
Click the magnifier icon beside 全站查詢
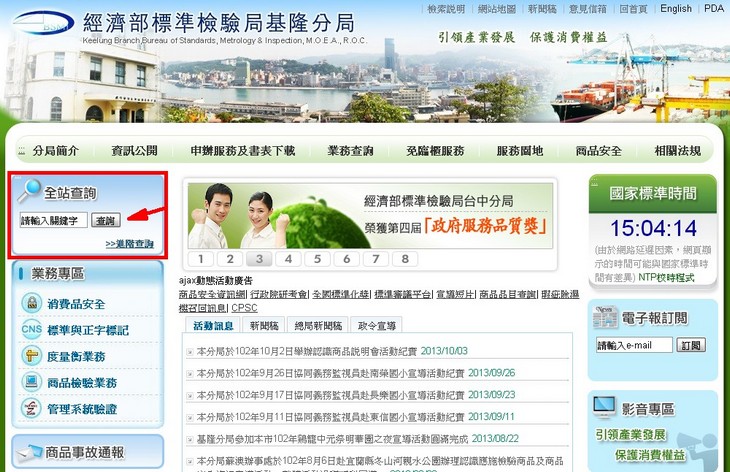coord(29,190)
